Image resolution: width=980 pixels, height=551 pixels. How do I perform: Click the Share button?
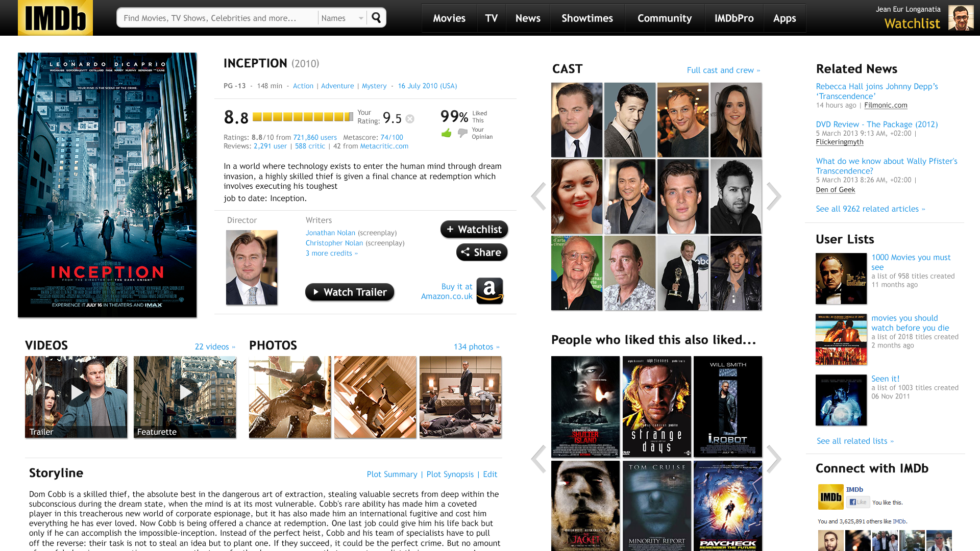[x=482, y=252]
